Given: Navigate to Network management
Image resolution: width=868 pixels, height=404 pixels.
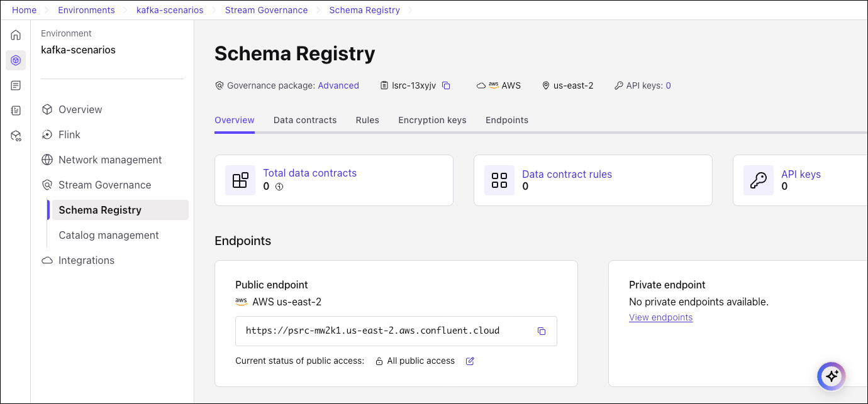Looking at the screenshot, I should coord(110,160).
